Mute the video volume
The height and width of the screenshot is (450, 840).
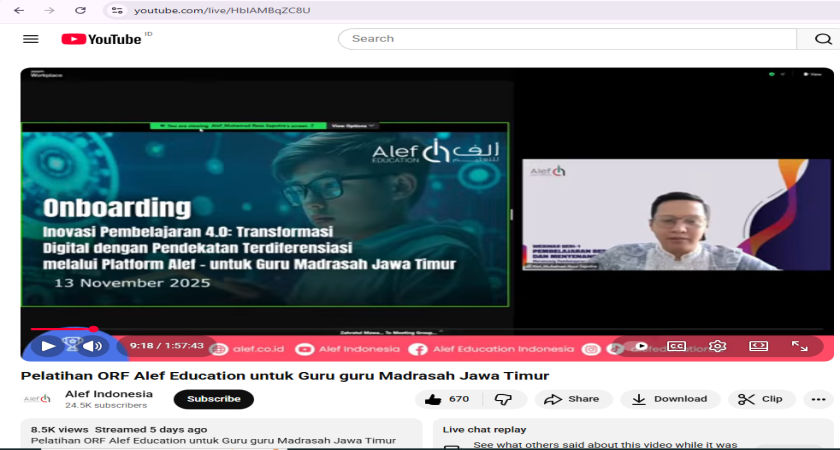pos(93,346)
